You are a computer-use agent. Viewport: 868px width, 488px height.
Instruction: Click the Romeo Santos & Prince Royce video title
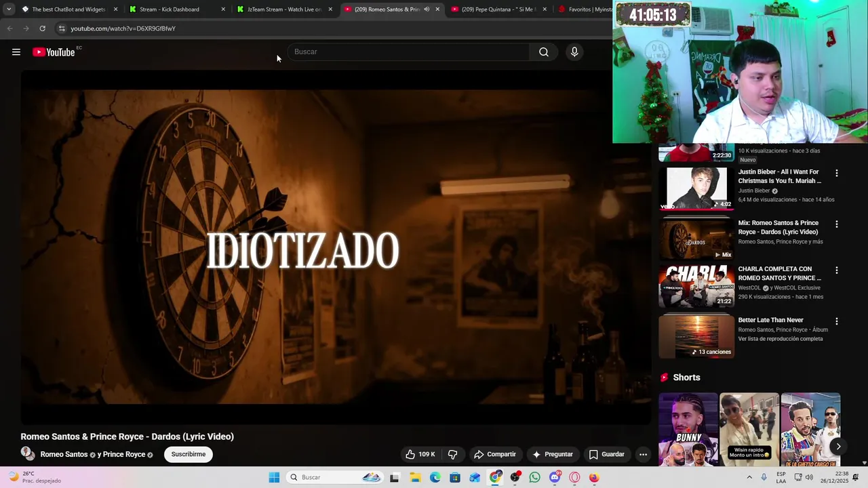127,436
